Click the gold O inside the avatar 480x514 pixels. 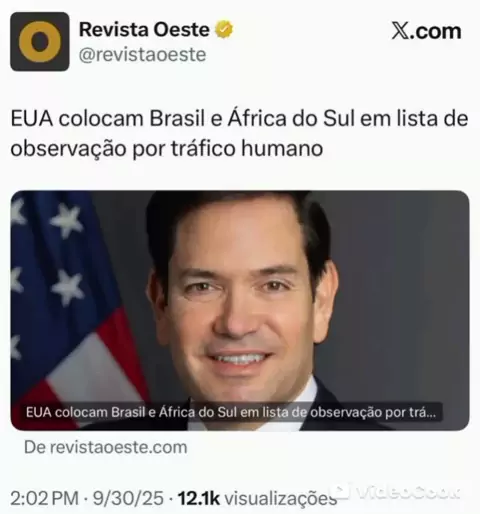coord(40,42)
